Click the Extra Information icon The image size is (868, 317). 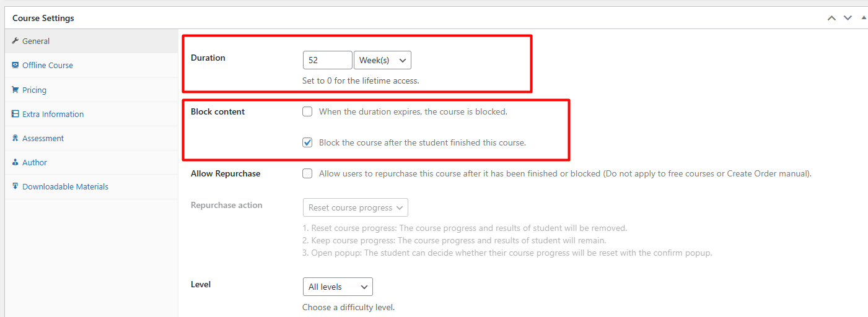(15, 114)
